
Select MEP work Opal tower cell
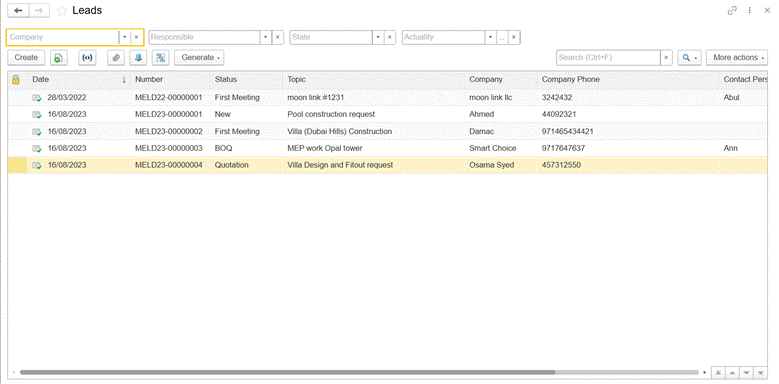pos(324,149)
